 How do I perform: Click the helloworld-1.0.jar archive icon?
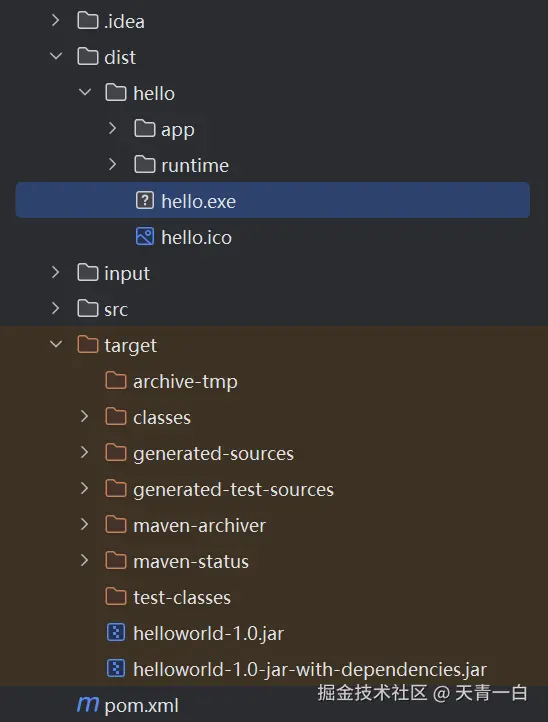(x=116, y=632)
